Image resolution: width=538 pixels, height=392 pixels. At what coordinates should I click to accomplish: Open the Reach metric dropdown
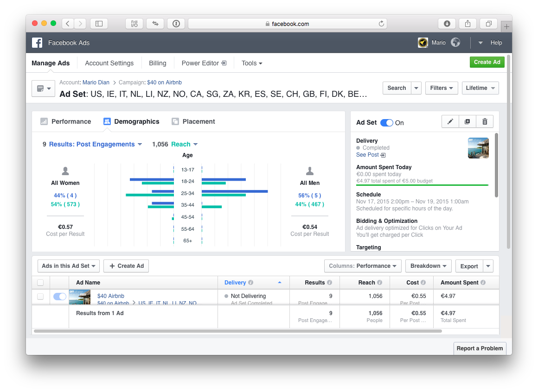click(184, 144)
